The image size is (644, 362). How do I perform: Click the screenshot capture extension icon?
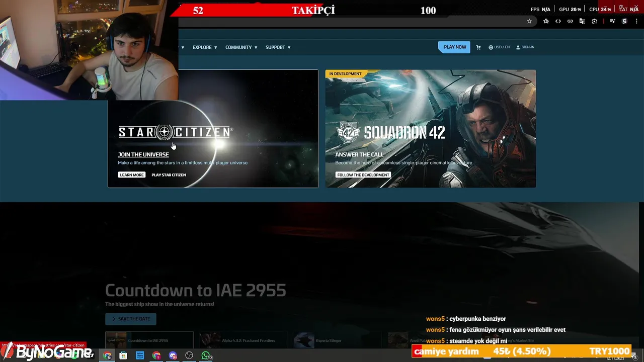[x=594, y=21]
